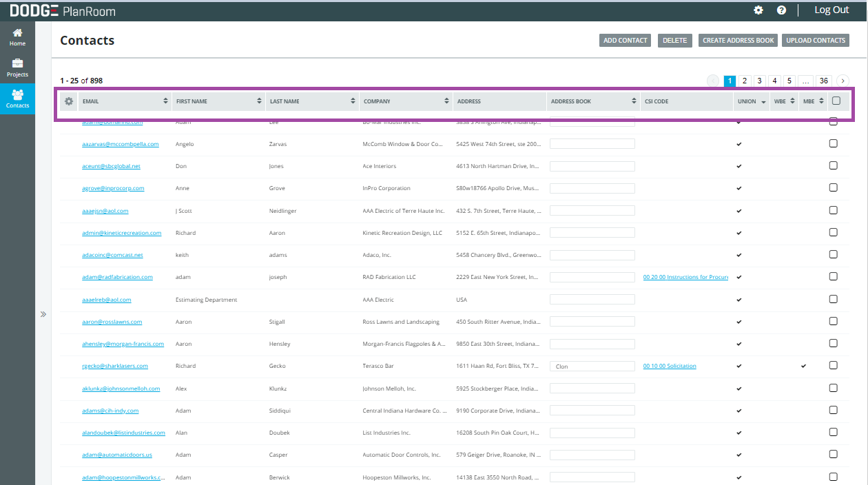
Task: Sort by Union column arrow
Action: pos(763,102)
